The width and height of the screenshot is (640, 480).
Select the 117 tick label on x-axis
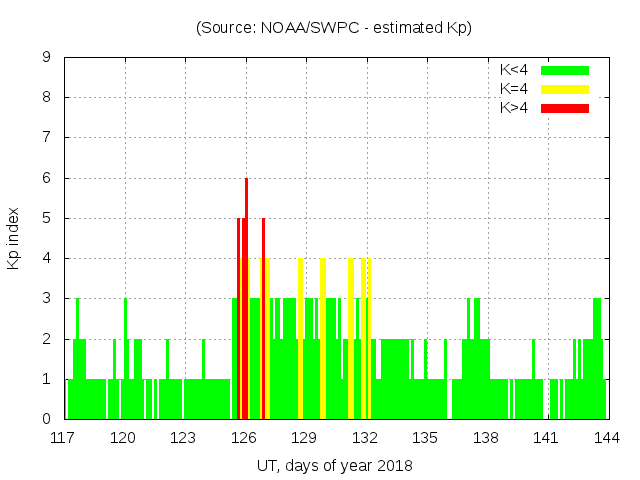64,437
